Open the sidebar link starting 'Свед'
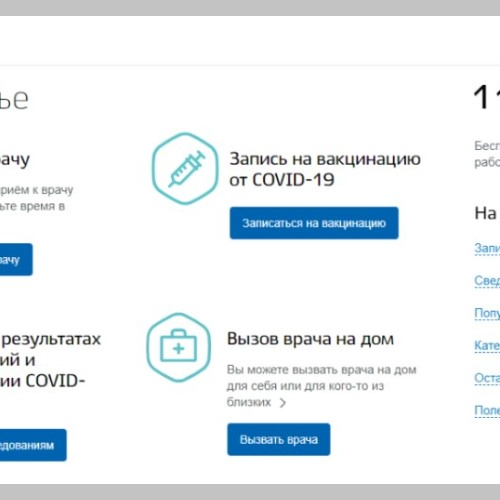The image size is (500, 500). [487, 280]
